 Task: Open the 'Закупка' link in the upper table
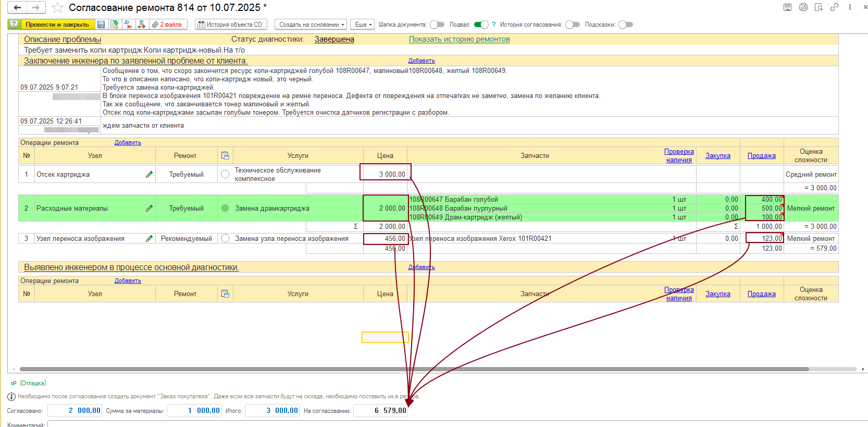coord(718,155)
